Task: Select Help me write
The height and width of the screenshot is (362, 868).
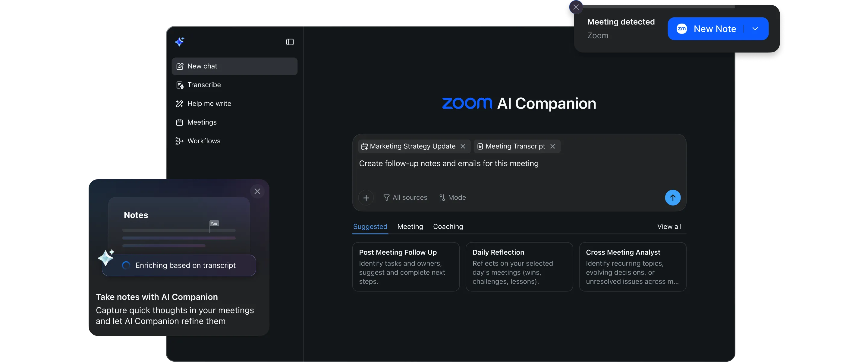Action: click(x=209, y=103)
